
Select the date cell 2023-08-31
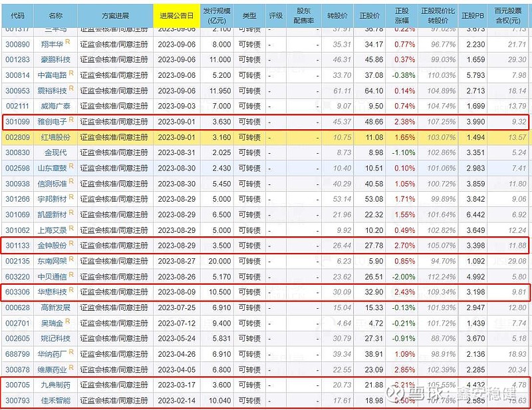pyautogui.click(x=177, y=153)
